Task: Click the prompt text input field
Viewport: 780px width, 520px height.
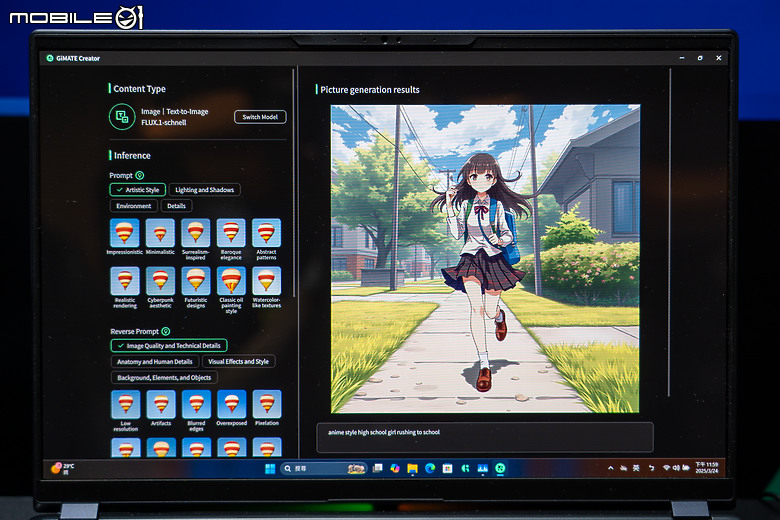Action: tap(485, 437)
